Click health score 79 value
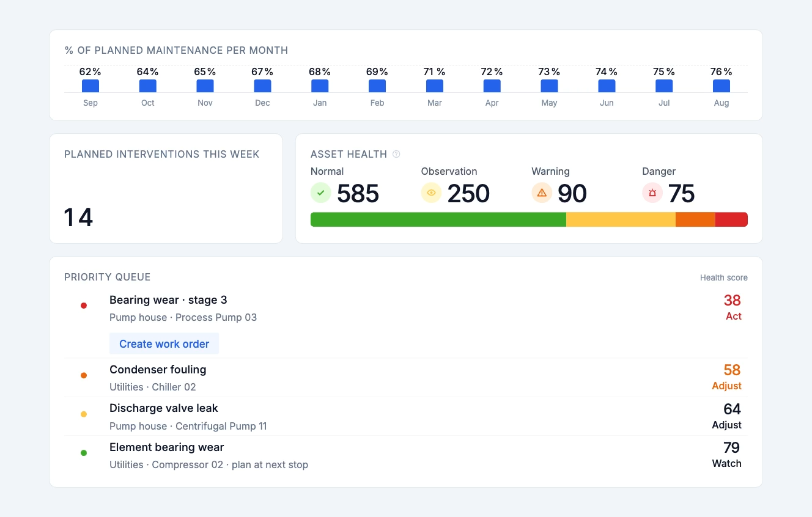812x517 pixels. click(x=732, y=448)
